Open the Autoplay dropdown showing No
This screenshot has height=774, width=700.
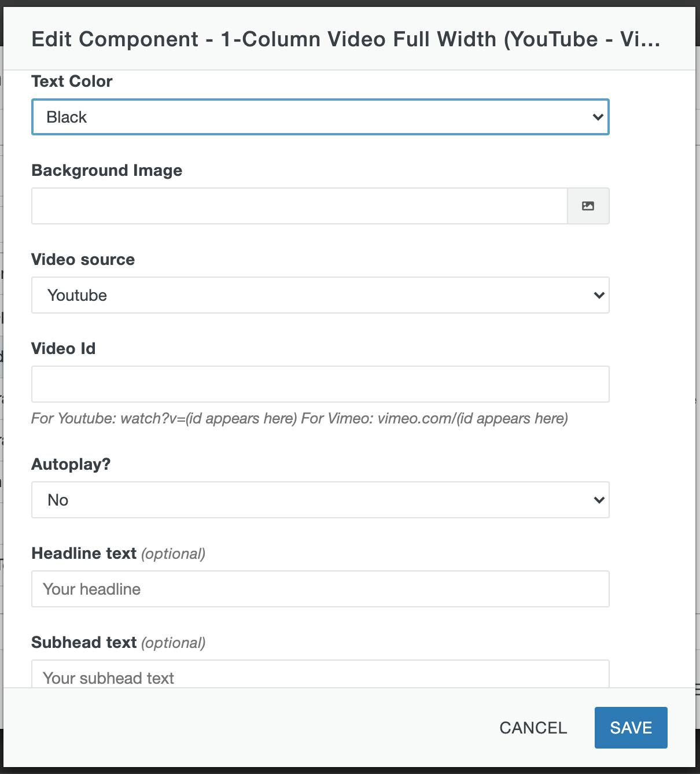click(x=320, y=500)
